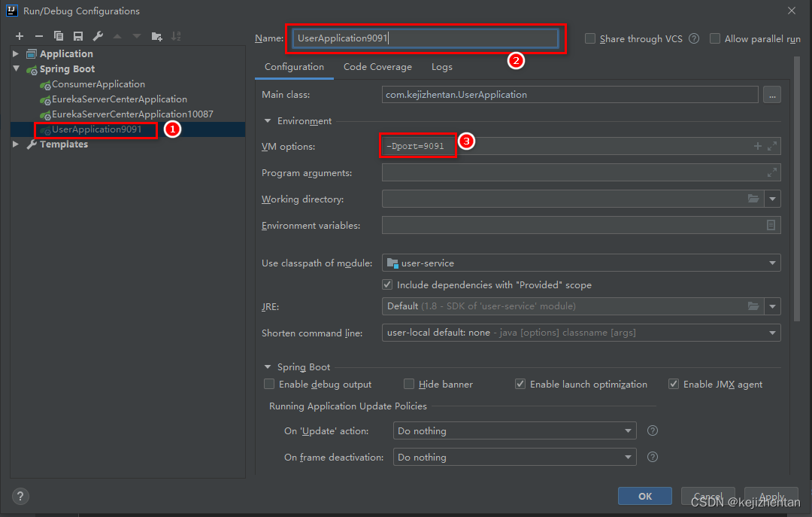The image size is (812, 517).
Task: Expand the Program arguments field editor
Action: 772,172
